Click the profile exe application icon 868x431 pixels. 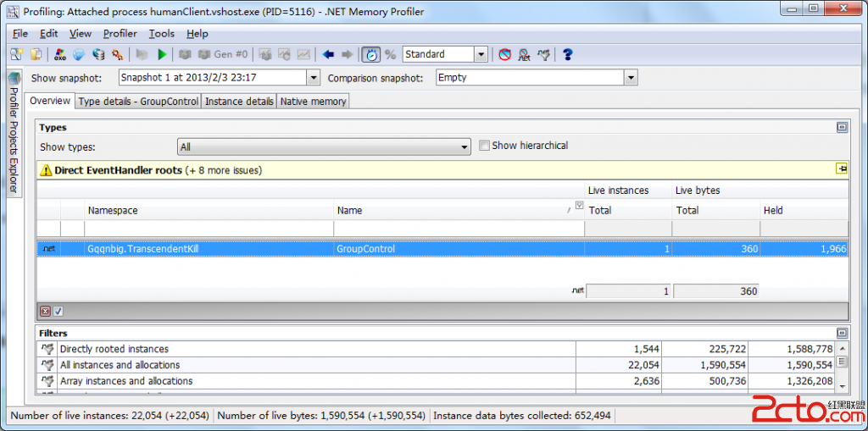[x=60, y=54]
